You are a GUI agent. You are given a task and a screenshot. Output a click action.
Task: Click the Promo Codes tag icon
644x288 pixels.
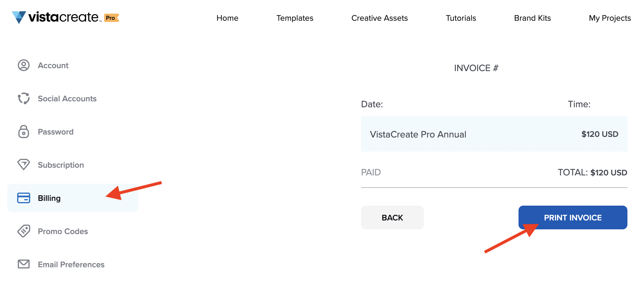click(24, 231)
